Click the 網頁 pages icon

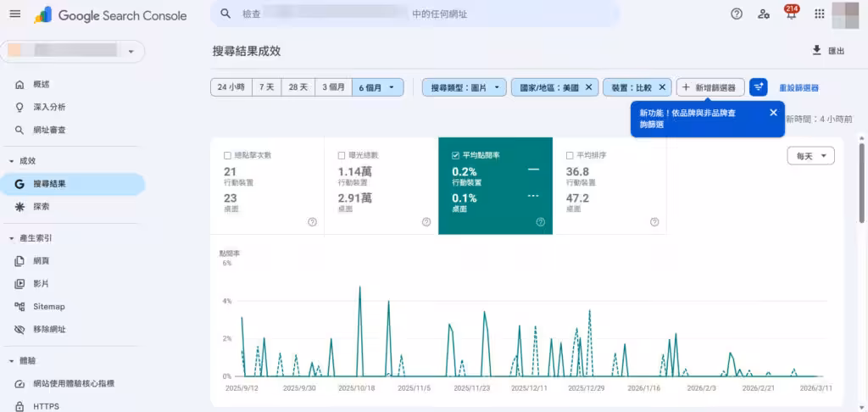point(19,261)
